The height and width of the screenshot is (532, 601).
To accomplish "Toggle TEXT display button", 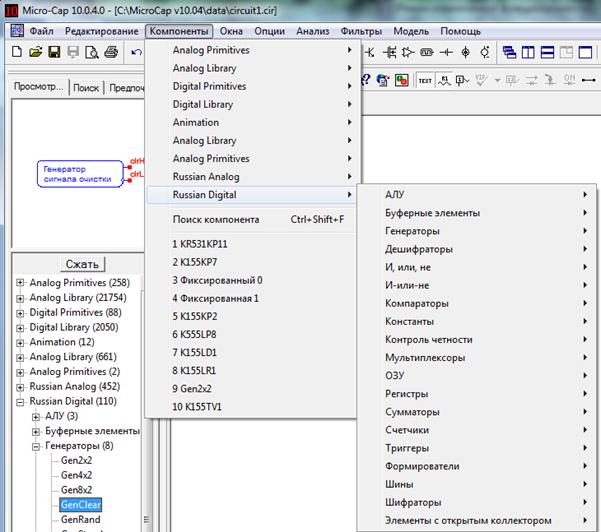I will [425, 80].
